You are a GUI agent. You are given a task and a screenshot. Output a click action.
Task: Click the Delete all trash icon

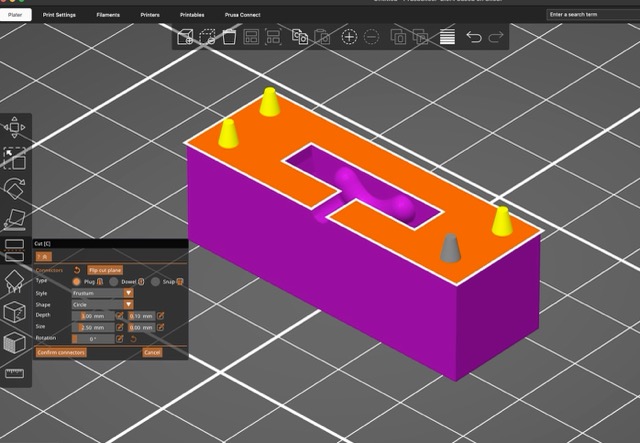[x=229, y=37]
